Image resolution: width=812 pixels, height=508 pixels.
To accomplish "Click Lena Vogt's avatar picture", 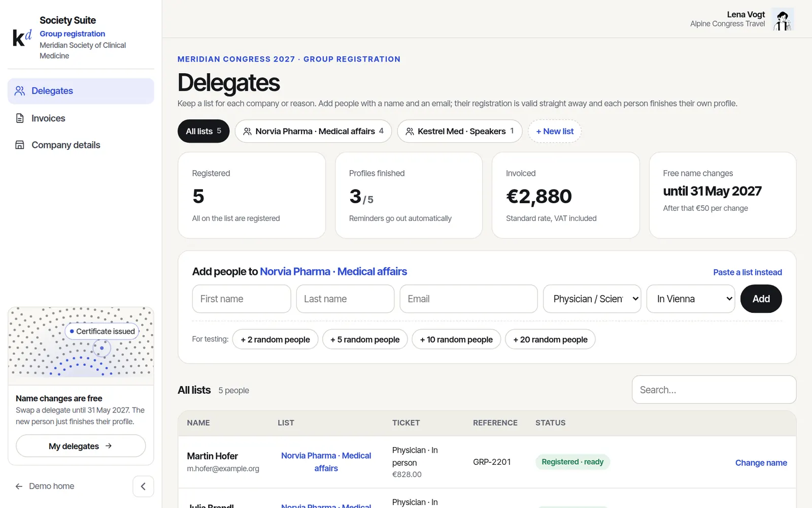I will click(x=783, y=19).
